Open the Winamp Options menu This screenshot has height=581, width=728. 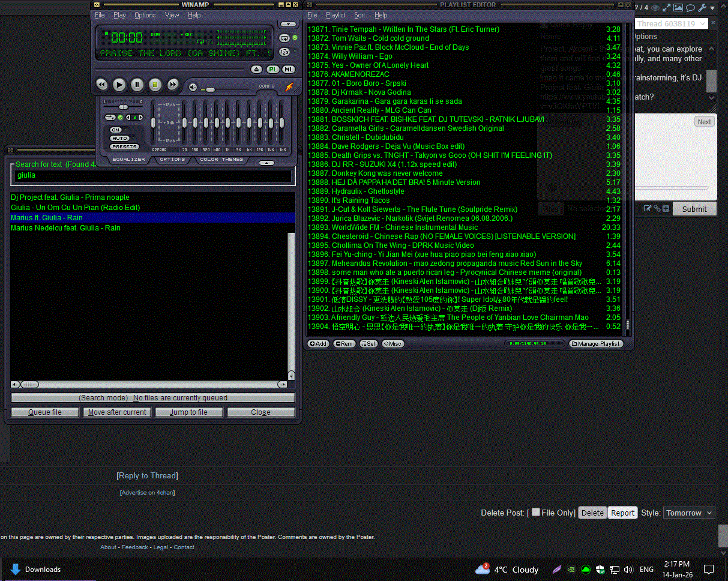[145, 15]
